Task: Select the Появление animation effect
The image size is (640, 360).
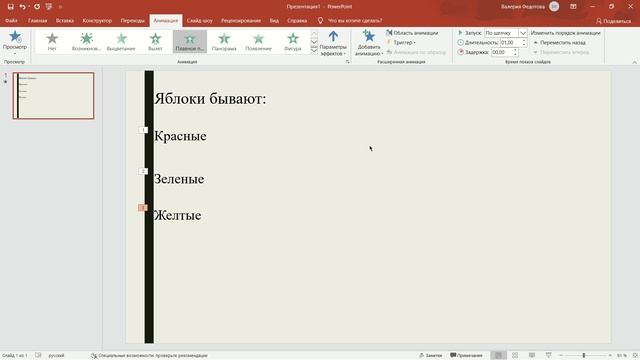Action: click(x=258, y=41)
